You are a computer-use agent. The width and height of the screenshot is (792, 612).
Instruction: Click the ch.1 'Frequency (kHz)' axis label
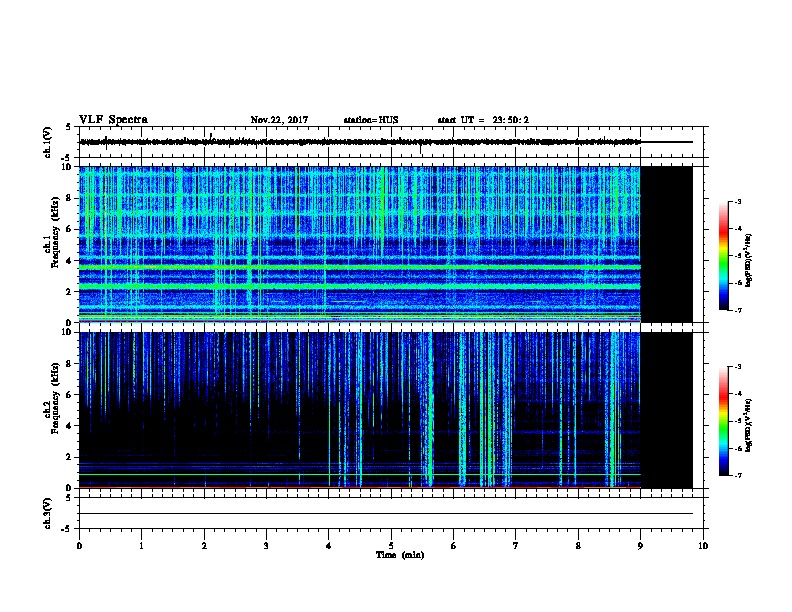pyautogui.click(x=55, y=232)
